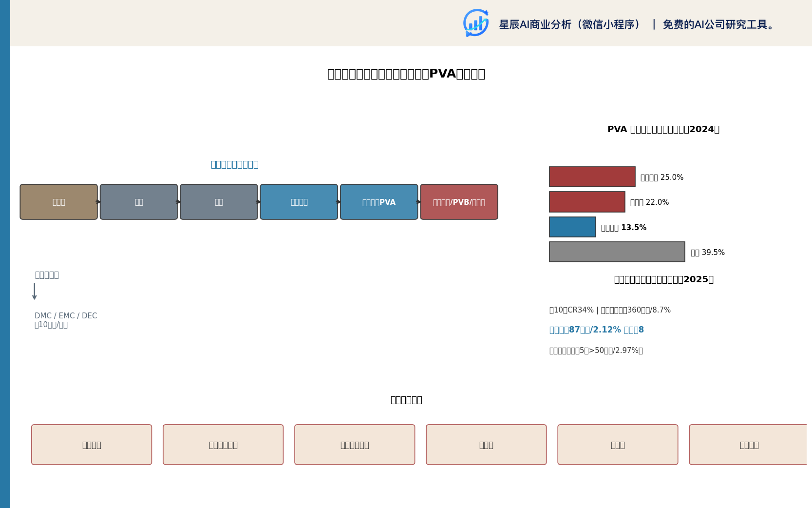This screenshot has width=812, height=508.
Task: Click the blue text line containing 2.12%
Action: [x=597, y=330]
